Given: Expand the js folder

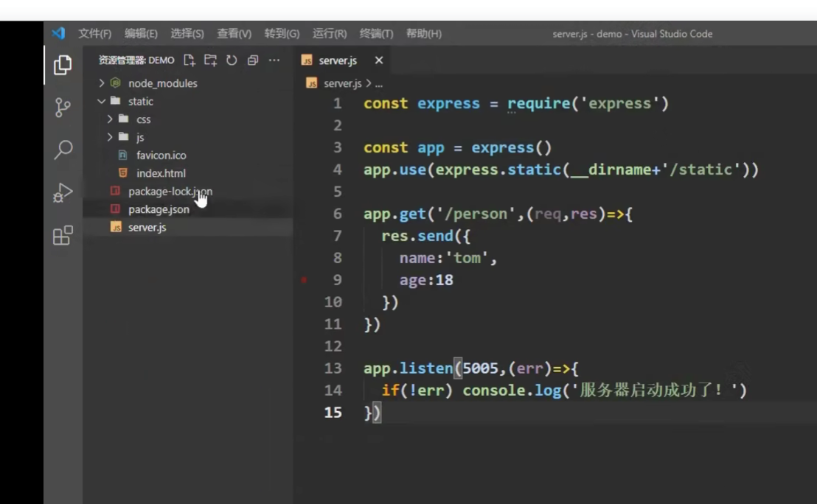Looking at the screenshot, I should point(109,137).
